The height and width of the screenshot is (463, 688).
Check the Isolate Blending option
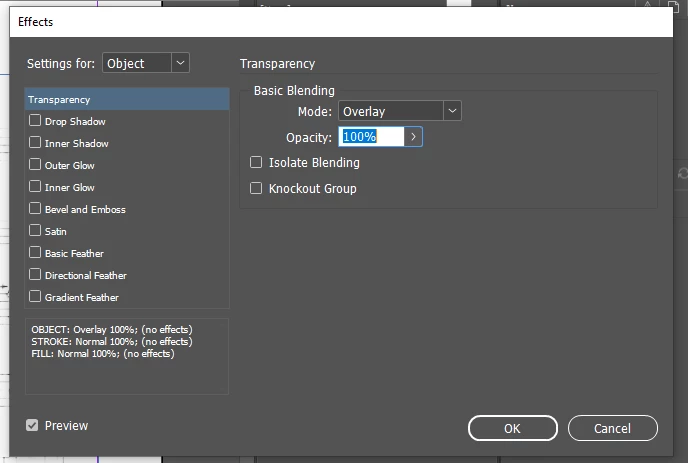[x=256, y=162]
